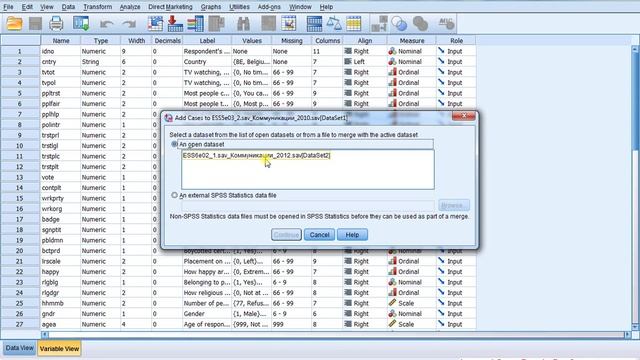Open the Add-ons menu
The image size is (640, 360).
pyautogui.click(x=269, y=7)
